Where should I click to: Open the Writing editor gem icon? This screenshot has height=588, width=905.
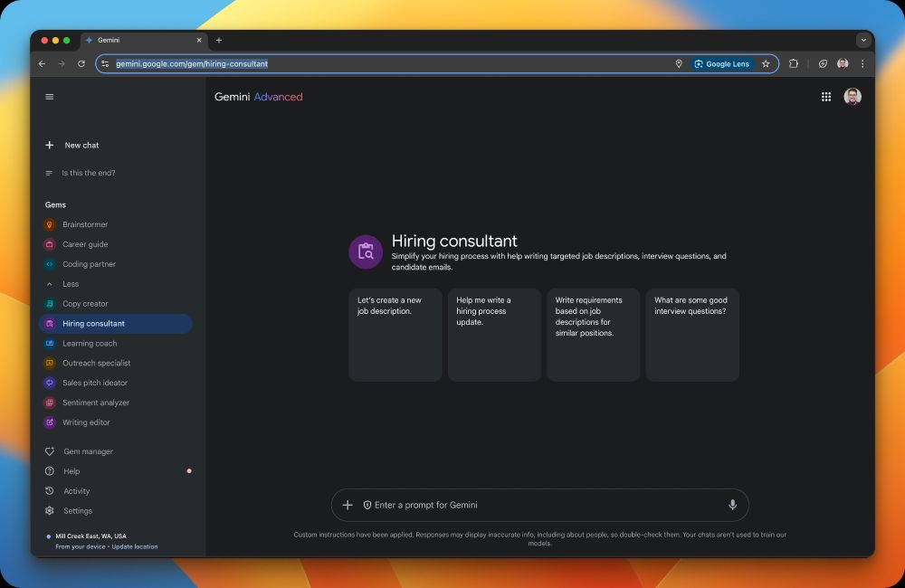click(50, 422)
